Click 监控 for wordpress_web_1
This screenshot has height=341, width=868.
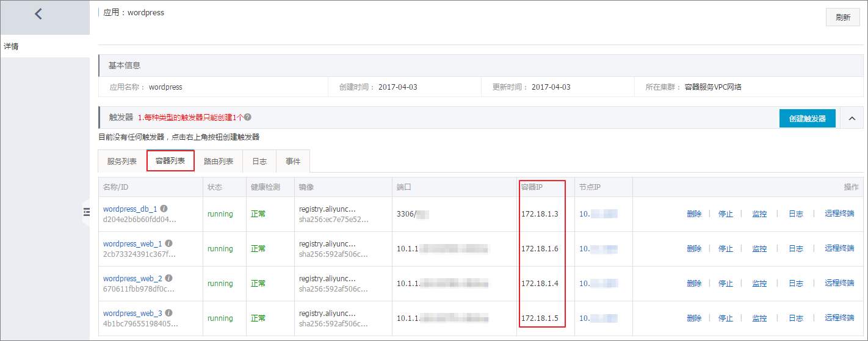pos(759,248)
